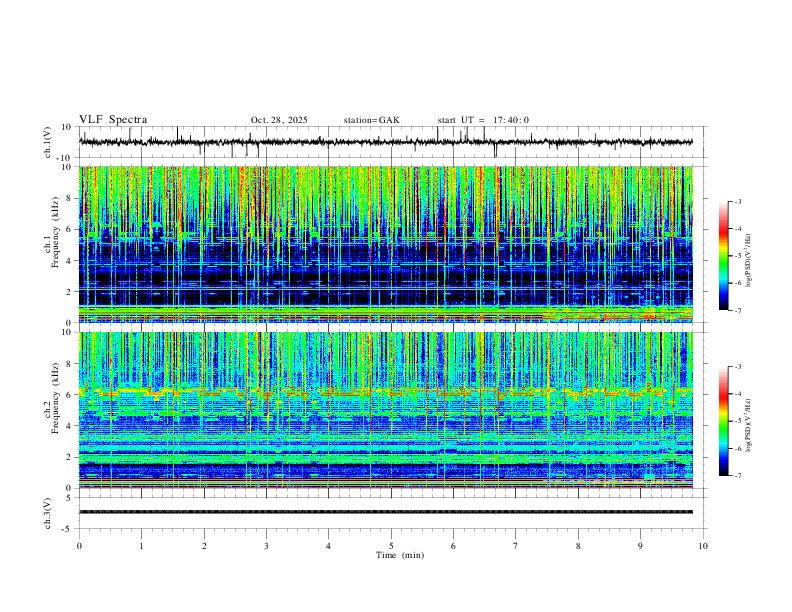Screen dimensions: 792x612
Task: Click the lower colorbar beside ch.2 spectrogram
Action: point(724,421)
